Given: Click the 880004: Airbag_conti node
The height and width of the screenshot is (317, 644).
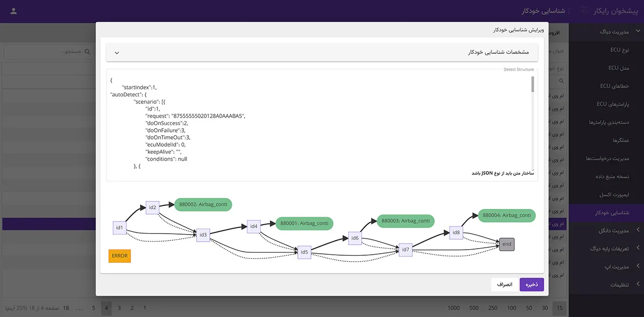Looking at the screenshot, I should [x=507, y=215].
